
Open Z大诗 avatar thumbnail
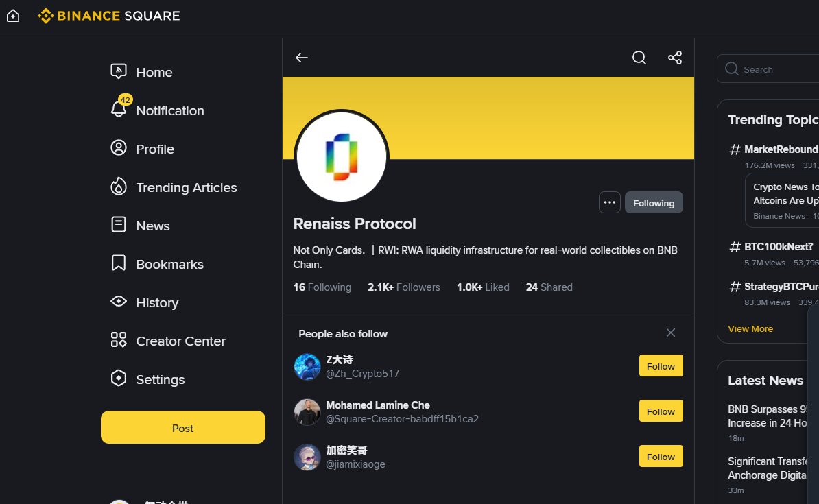(307, 367)
